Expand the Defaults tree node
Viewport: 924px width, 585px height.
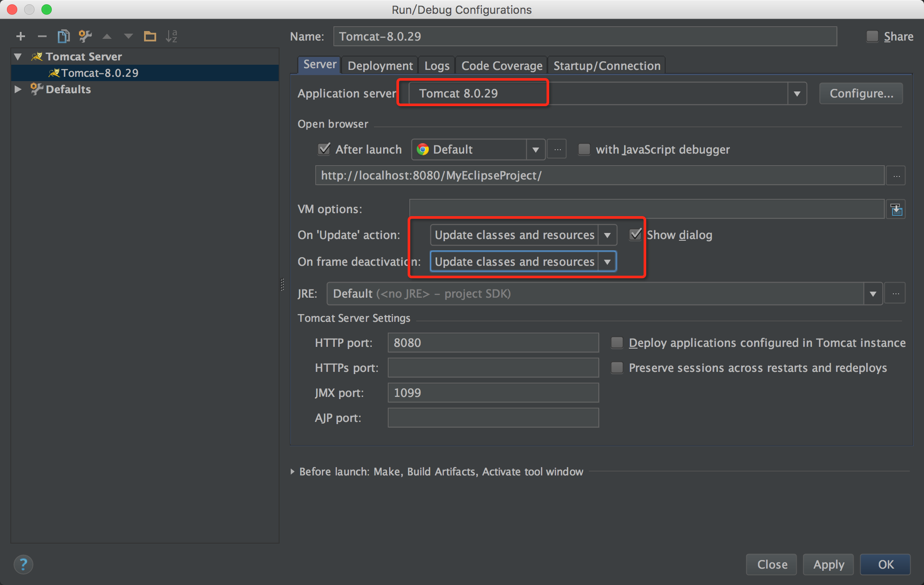click(x=18, y=89)
